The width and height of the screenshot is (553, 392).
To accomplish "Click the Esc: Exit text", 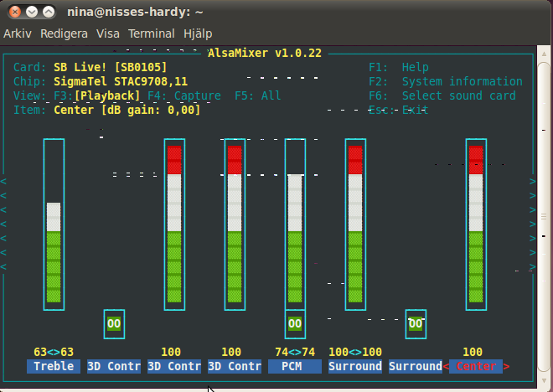I will (399, 110).
